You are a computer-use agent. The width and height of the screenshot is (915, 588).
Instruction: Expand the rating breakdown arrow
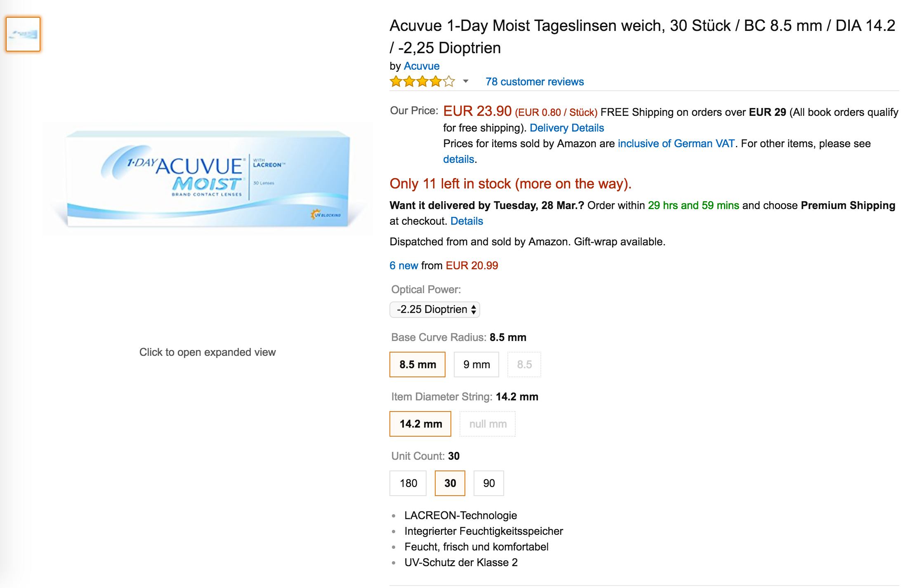coord(466,81)
